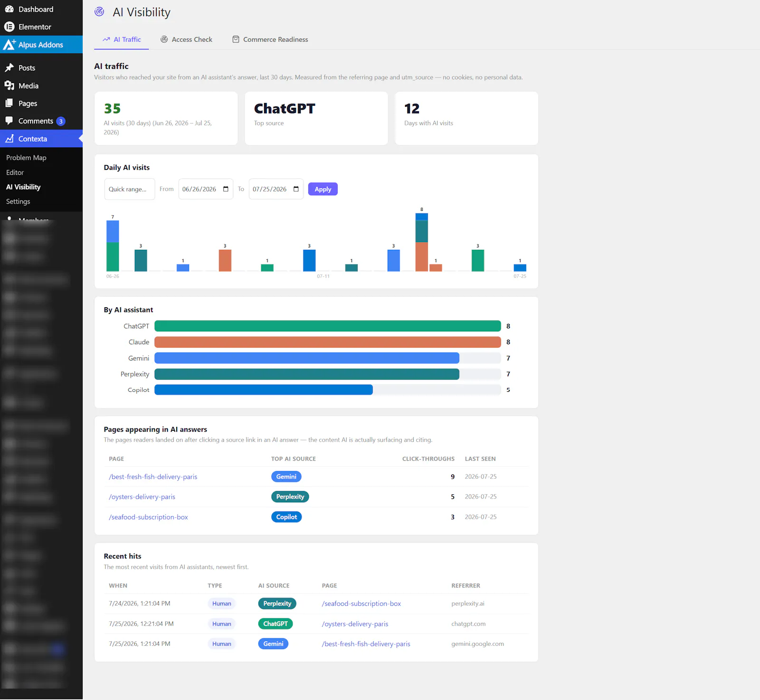Click the tallest chart bar with 8 visits

point(422,242)
